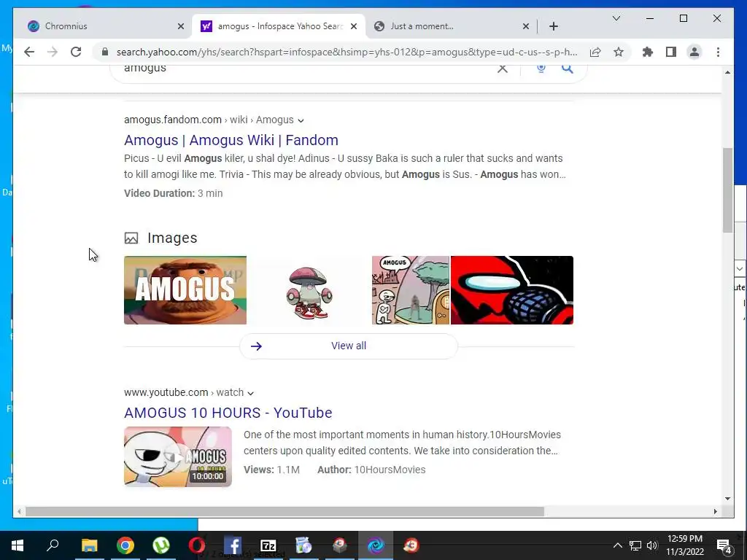Viewport: 747px width, 560px height.
Task: Open the mushroom character with sneakers image
Action: point(309,290)
